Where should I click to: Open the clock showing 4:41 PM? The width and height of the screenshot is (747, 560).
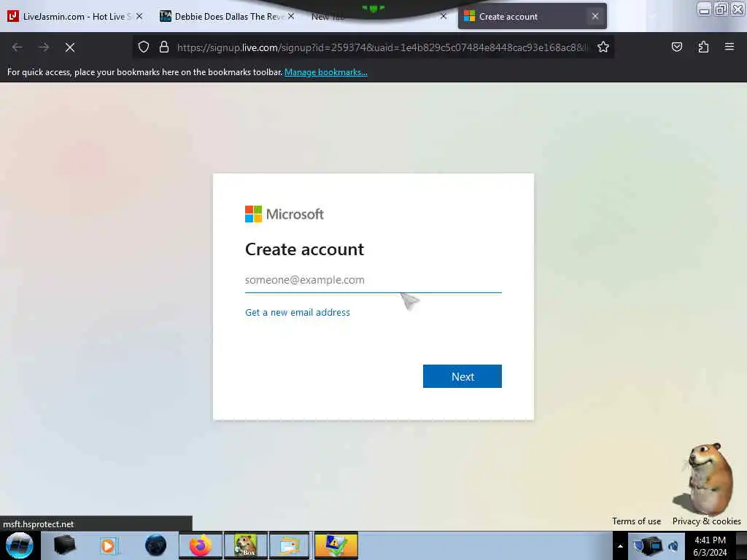click(x=710, y=546)
